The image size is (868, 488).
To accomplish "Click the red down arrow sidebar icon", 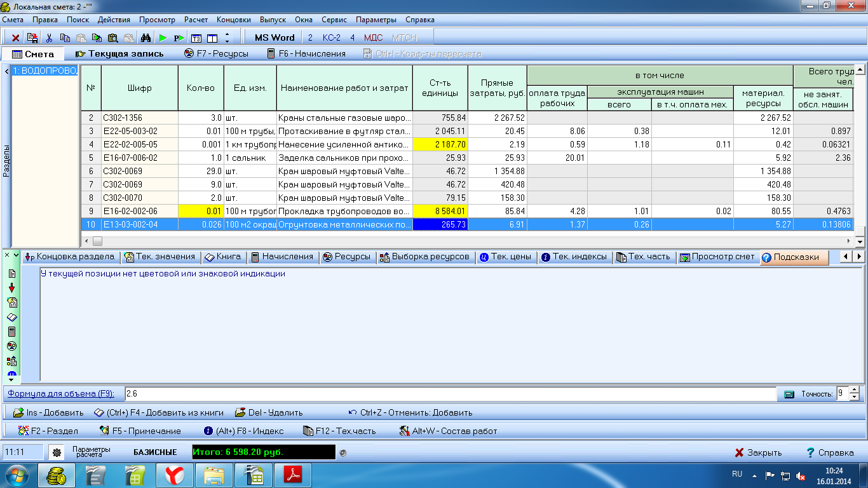I will point(11,288).
